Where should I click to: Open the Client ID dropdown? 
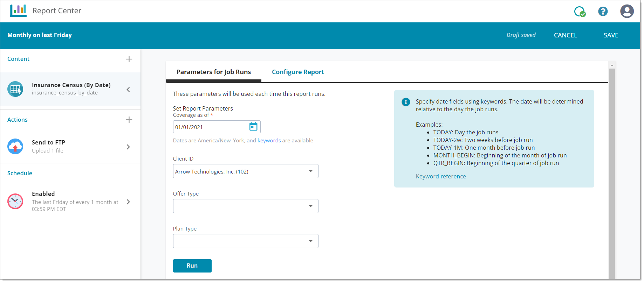click(246, 171)
